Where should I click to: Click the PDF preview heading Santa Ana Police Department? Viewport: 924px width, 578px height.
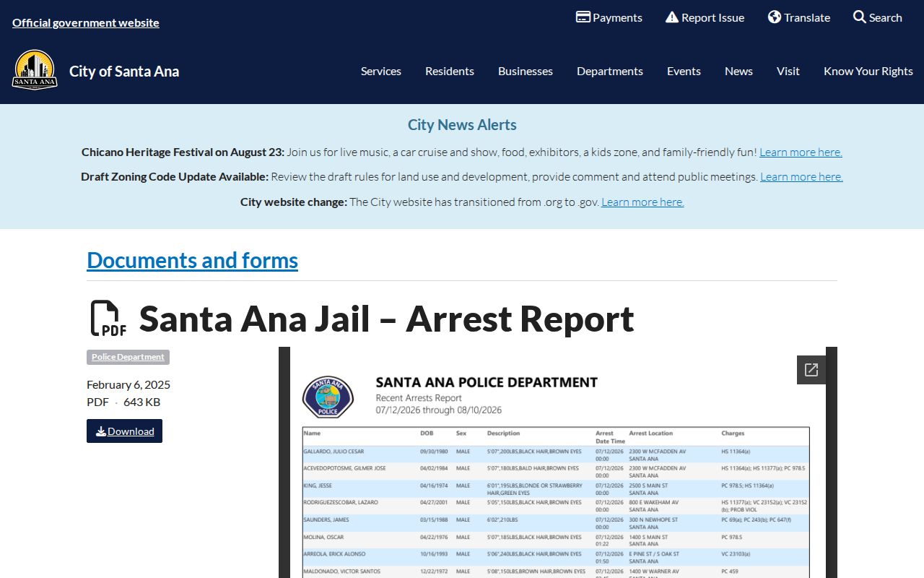tap(487, 382)
